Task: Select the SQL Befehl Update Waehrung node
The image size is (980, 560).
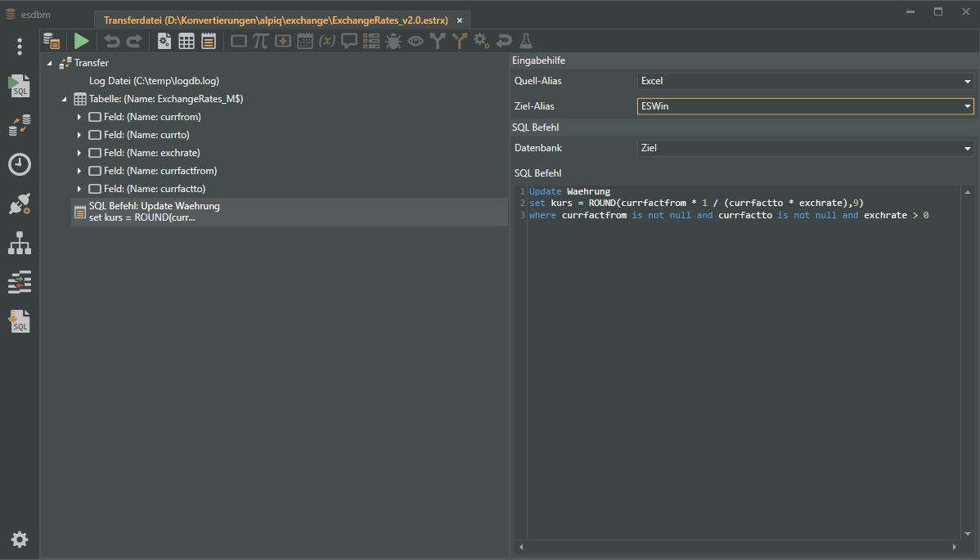Action: 290,212
